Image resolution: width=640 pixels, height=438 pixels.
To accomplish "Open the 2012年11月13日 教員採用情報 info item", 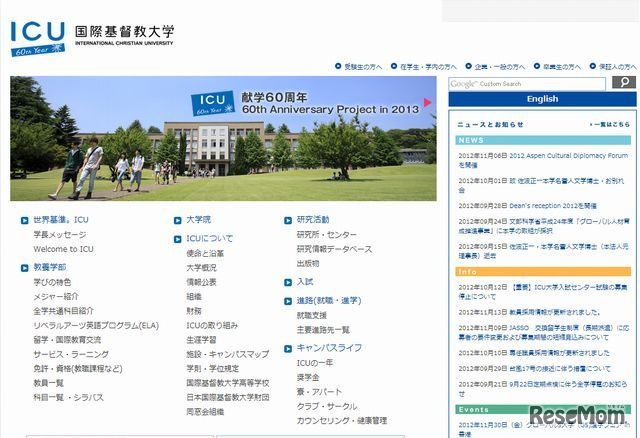I will pyautogui.click(x=529, y=312).
